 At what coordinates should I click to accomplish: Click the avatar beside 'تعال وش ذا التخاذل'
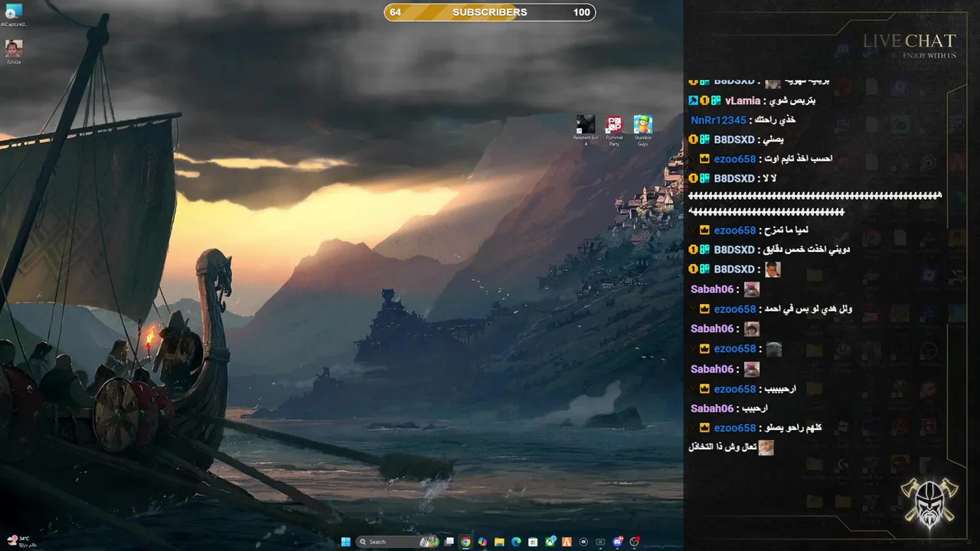(766, 448)
